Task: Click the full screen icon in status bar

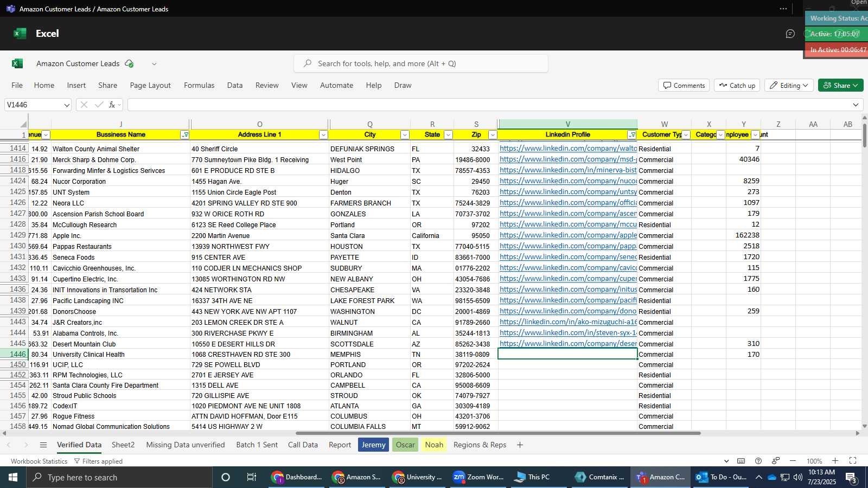Action: pos(853,461)
